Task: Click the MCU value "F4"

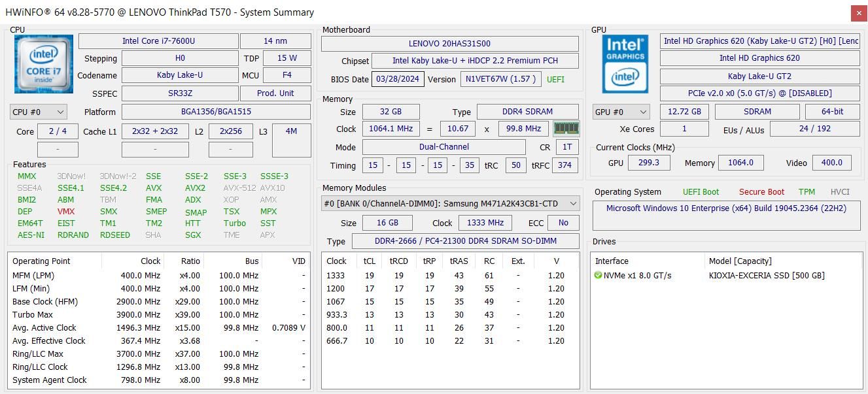Action: [x=287, y=75]
